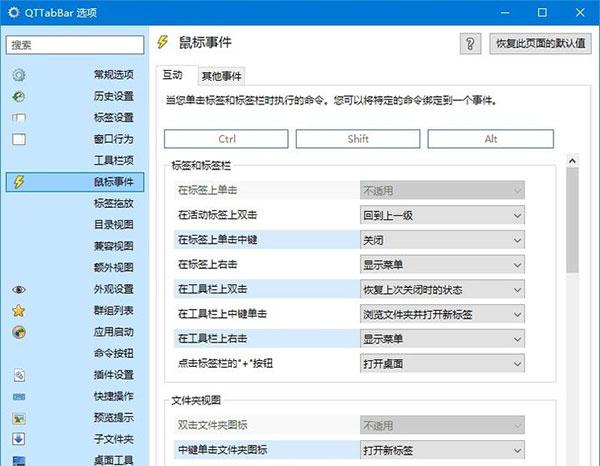Viewport: 600px width, 466px height.
Task: Select 命令按钮 in the sidebar
Action: pyautogui.click(x=114, y=353)
